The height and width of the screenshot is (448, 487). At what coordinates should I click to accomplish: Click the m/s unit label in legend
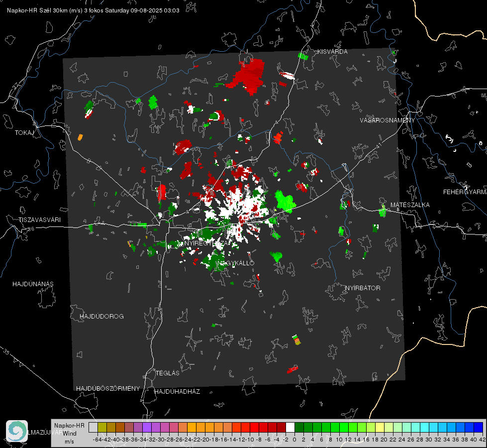click(x=69, y=441)
